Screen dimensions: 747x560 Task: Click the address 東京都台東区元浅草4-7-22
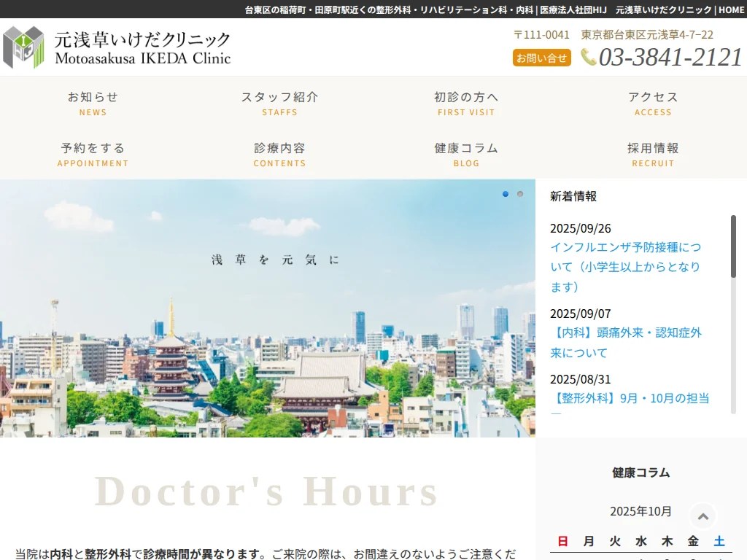click(x=647, y=35)
